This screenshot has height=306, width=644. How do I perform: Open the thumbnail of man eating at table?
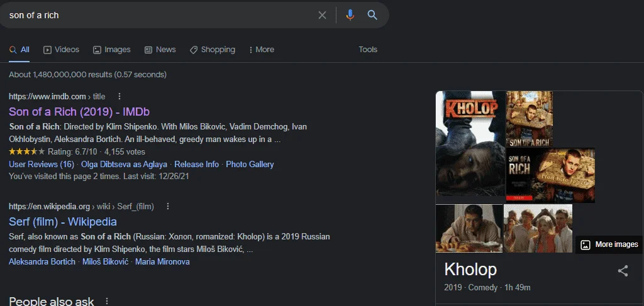pos(469,229)
